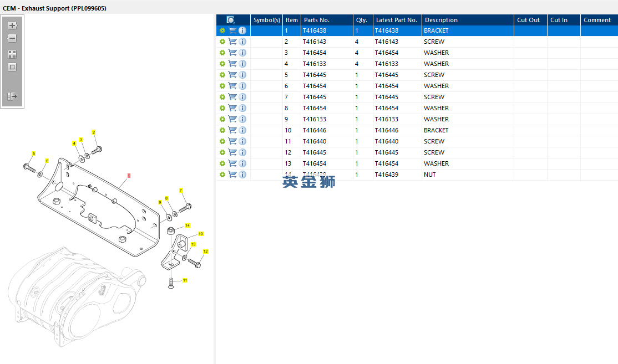
Task: Click the Cut In column header
Action: (564, 20)
